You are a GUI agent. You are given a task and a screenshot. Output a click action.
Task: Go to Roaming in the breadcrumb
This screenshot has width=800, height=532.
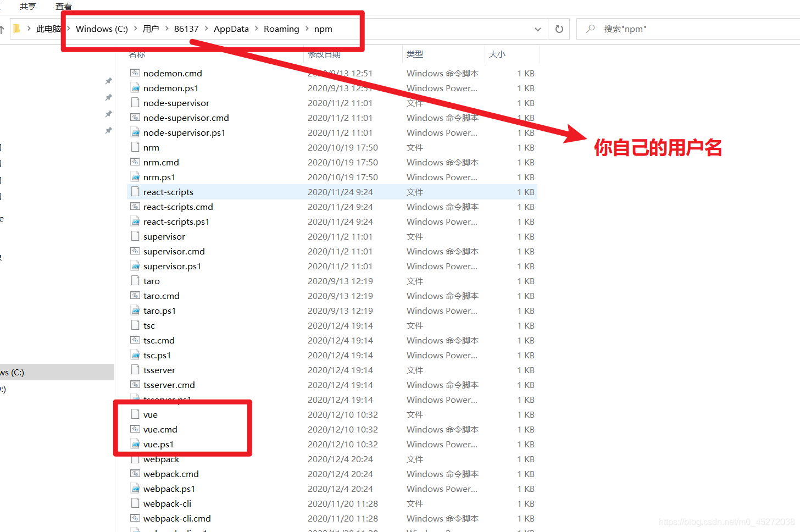coord(281,29)
